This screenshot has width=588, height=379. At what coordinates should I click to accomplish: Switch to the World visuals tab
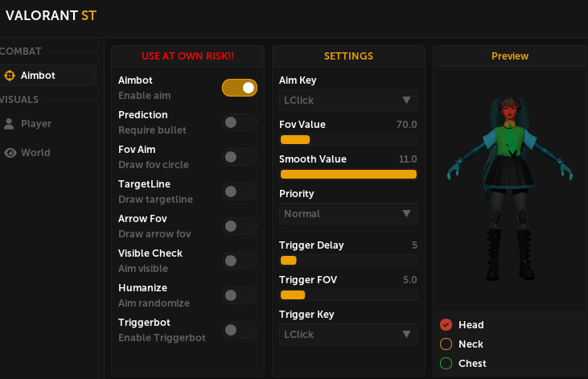pos(35,153)
